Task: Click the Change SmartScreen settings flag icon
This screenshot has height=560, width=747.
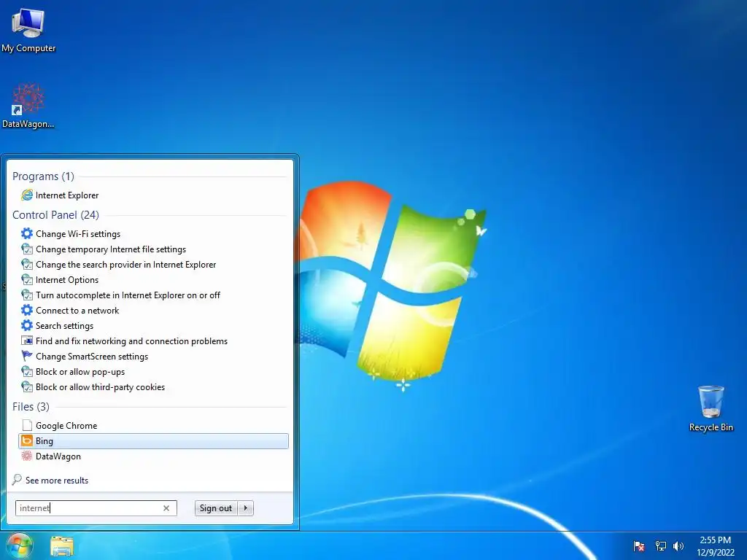Action: coord(27,356)
